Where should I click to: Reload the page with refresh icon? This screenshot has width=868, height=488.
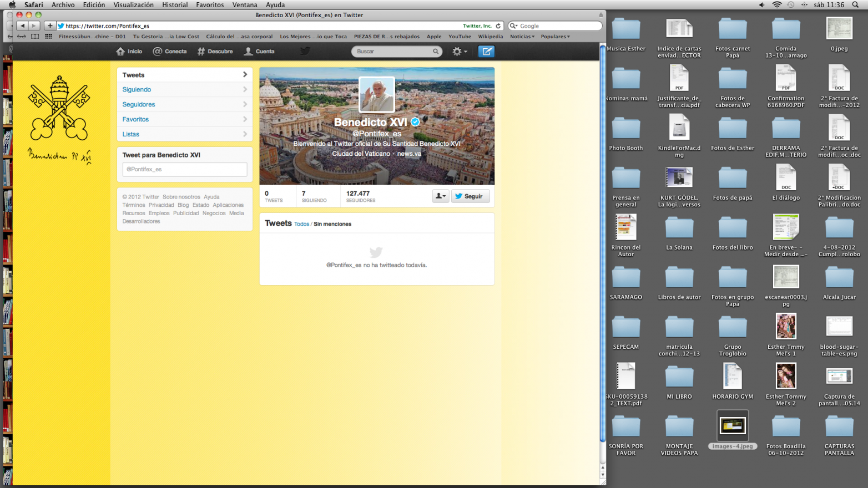pyautogui.click(x=498, y=26)
